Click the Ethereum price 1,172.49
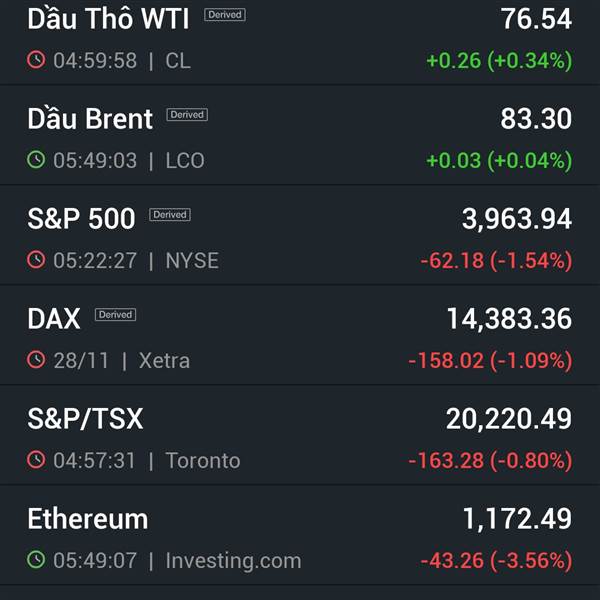The height and width of the screenshot is (600, 600). (x=517, y=519)
